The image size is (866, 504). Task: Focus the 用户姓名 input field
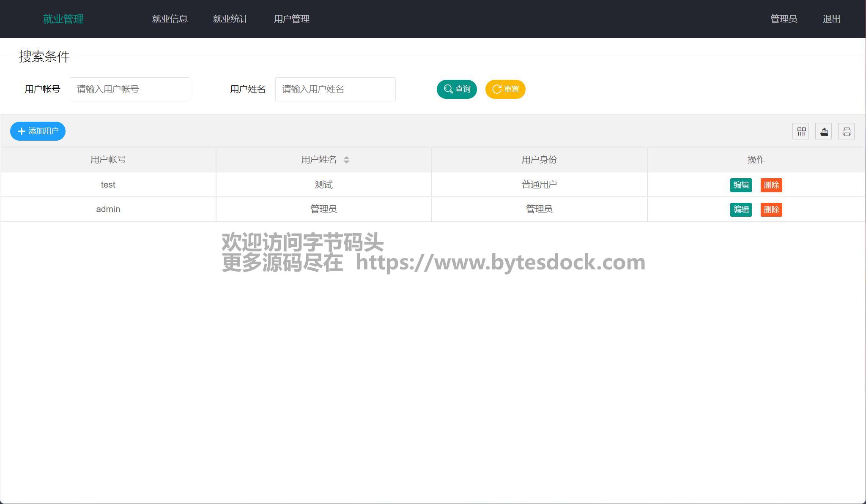tap(335, 89)
